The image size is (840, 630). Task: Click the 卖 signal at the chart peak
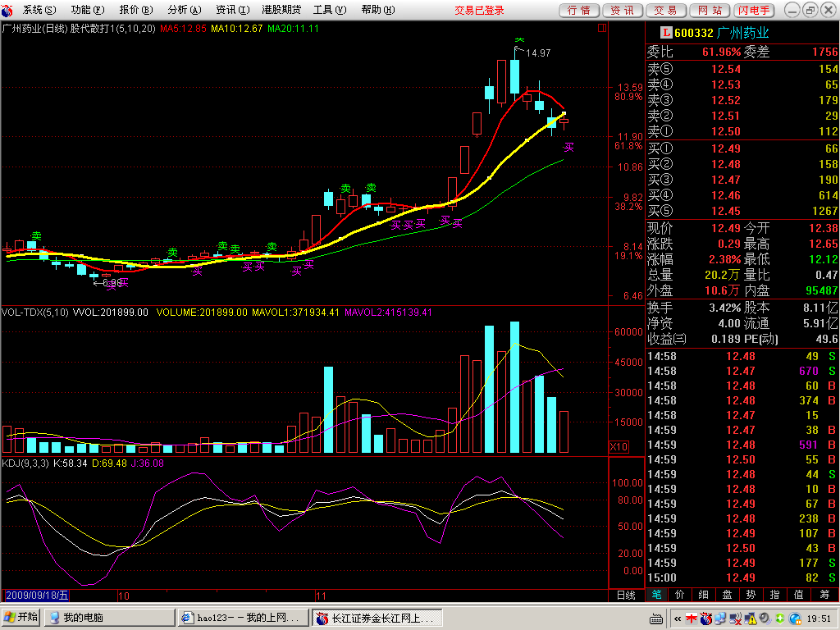point(519,40)
